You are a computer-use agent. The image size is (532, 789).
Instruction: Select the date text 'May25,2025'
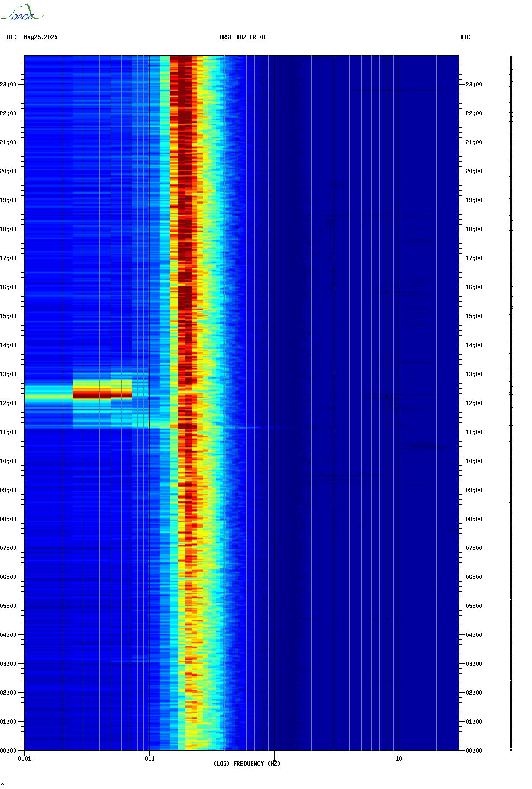(x=41, y=37)
